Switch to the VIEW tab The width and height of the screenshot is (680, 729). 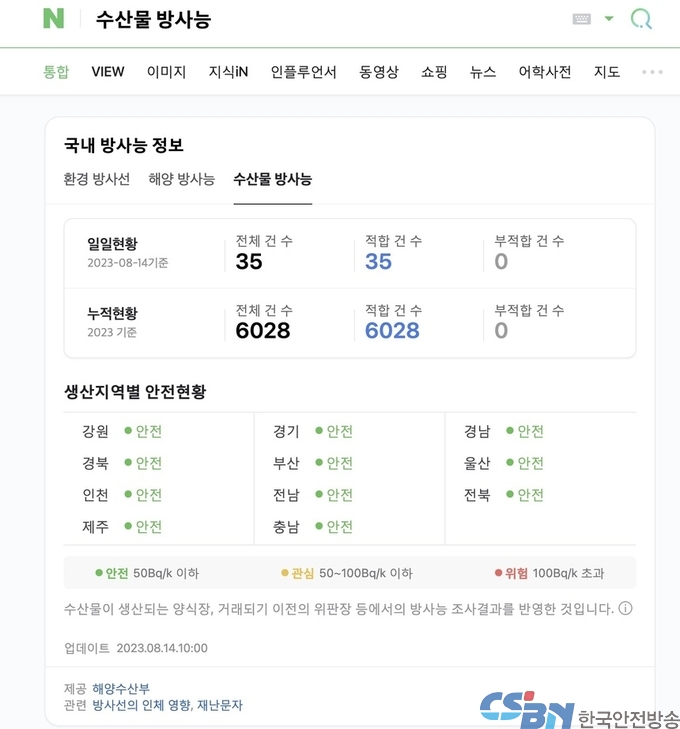(108, 72)
